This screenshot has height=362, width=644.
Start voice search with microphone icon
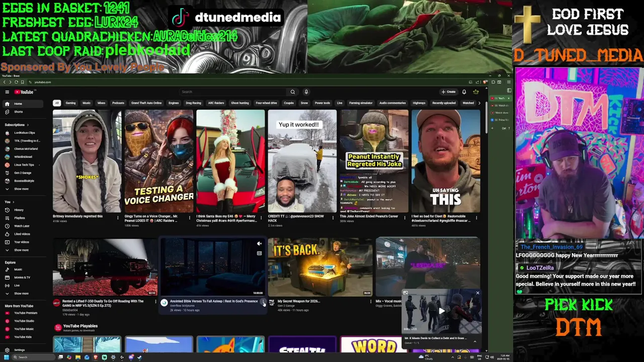pyautogui.click(x=306, y=92)
